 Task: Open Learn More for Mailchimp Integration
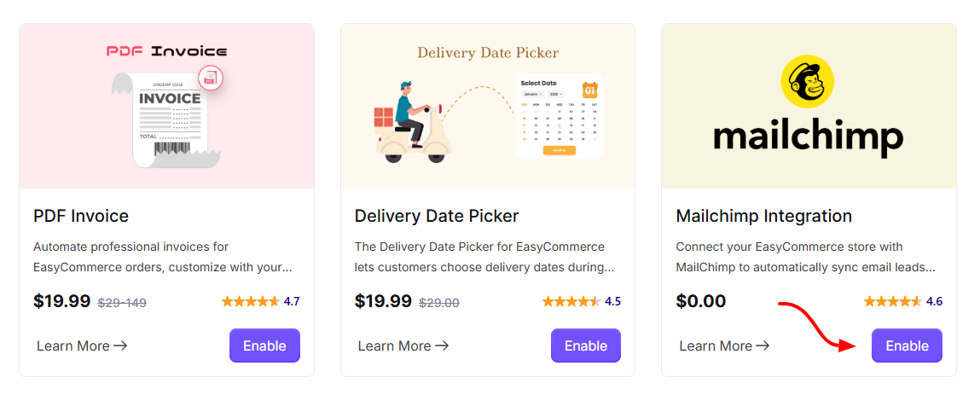pos(724,346)
